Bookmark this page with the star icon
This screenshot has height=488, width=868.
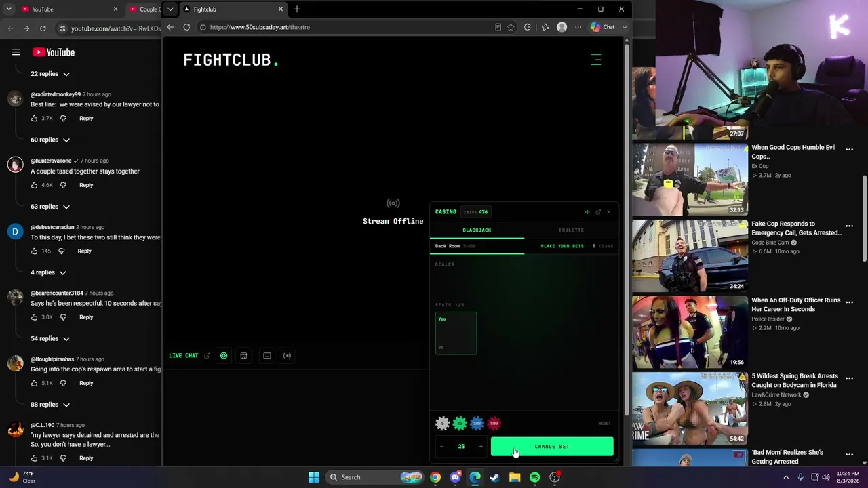(x=511, y=27)
